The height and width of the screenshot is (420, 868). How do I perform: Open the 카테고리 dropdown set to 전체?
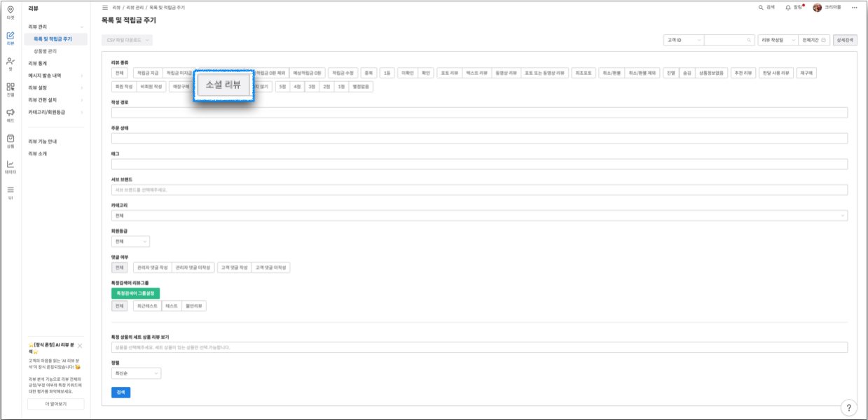pos(479,216)
